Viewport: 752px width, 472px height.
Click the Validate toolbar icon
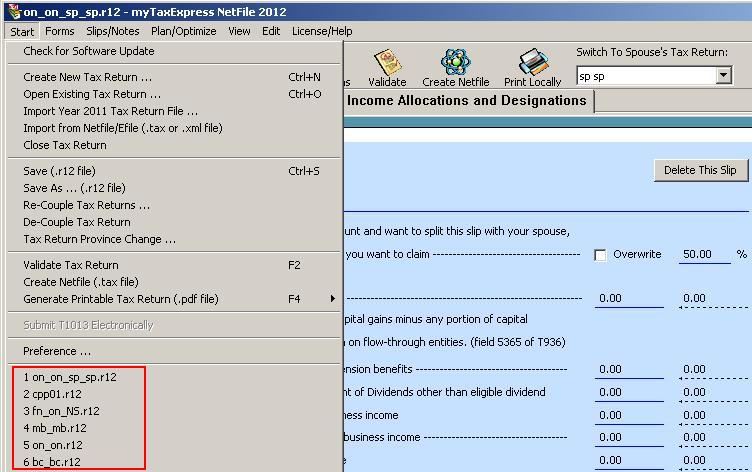(387, 68)
